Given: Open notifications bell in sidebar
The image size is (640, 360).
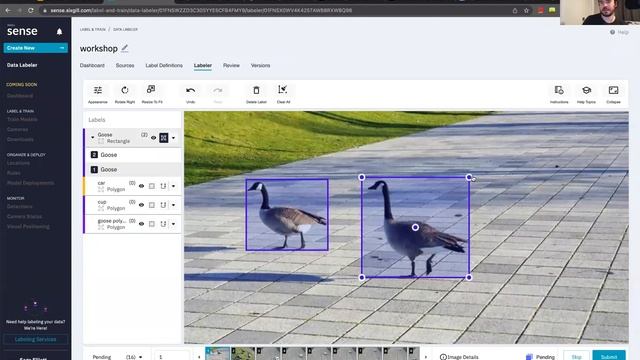Looking at the screenshot, I should point(60,31).
